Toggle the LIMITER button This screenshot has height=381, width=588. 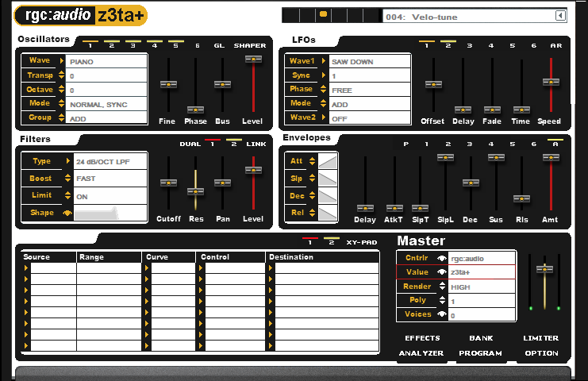pyautogui.click(x=540, y=338)
